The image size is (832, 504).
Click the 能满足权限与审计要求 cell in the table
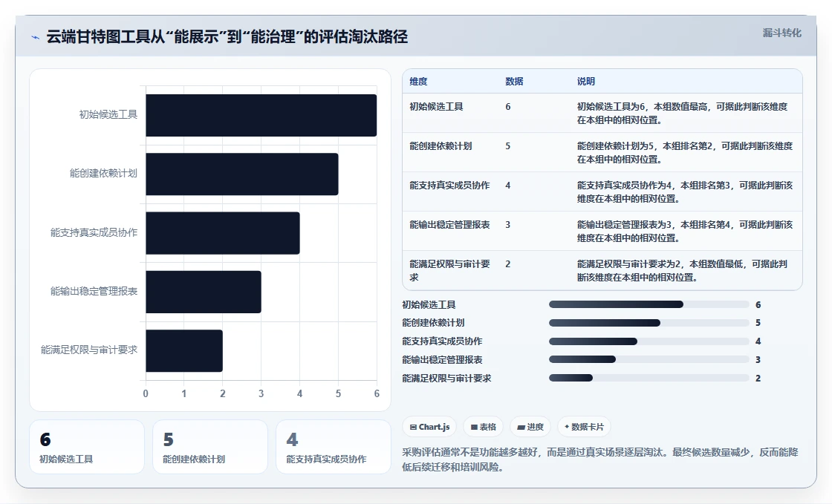pyautogui.click(x=449, y=270)
